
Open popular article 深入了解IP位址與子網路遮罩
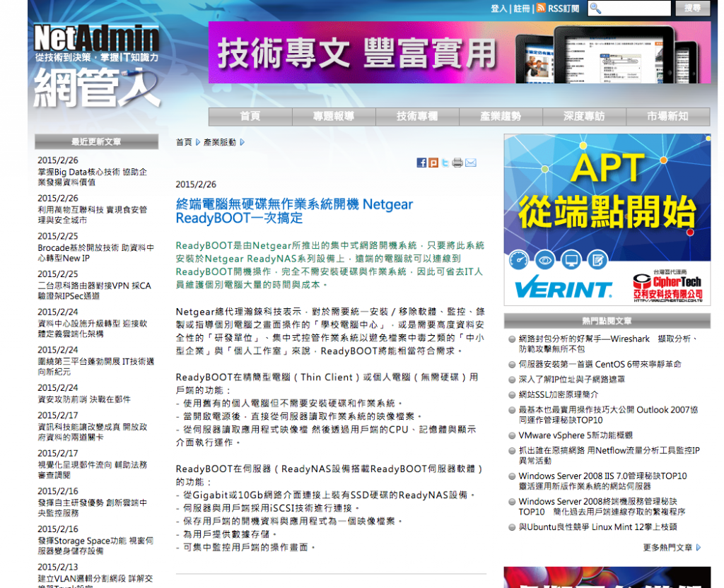tap(571, 380)
